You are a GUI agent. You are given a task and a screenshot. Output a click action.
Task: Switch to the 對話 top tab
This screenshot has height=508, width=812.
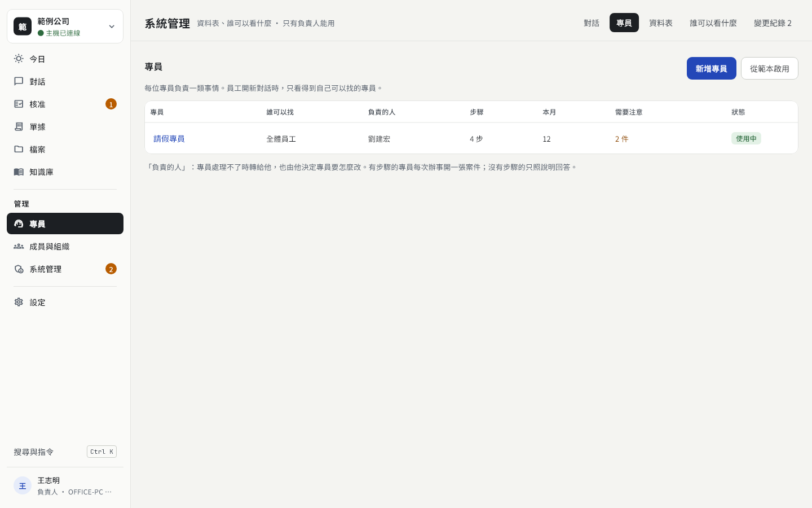coord(592,23)
